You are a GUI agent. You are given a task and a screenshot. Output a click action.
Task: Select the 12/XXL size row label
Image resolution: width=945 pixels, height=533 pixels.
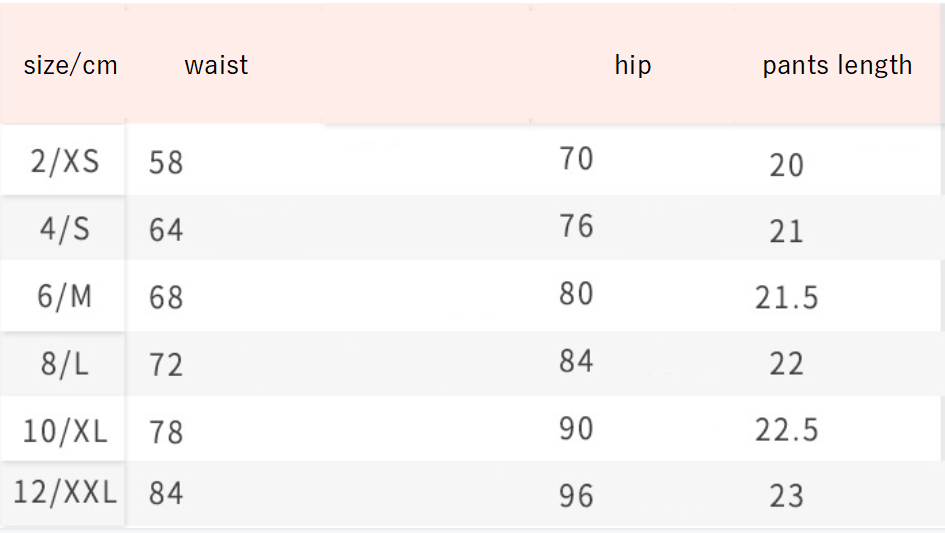point(65,493)
